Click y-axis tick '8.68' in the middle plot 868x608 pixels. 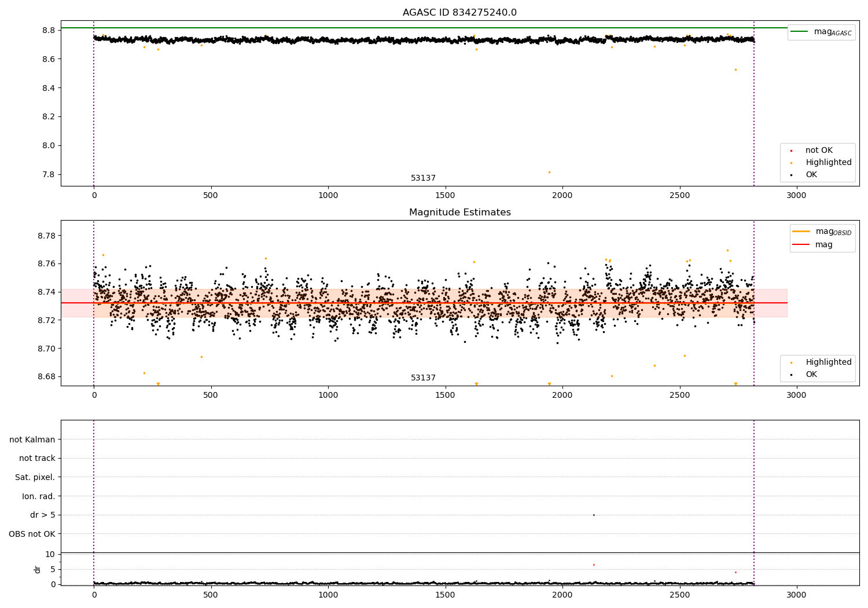(x=46, y=376)
